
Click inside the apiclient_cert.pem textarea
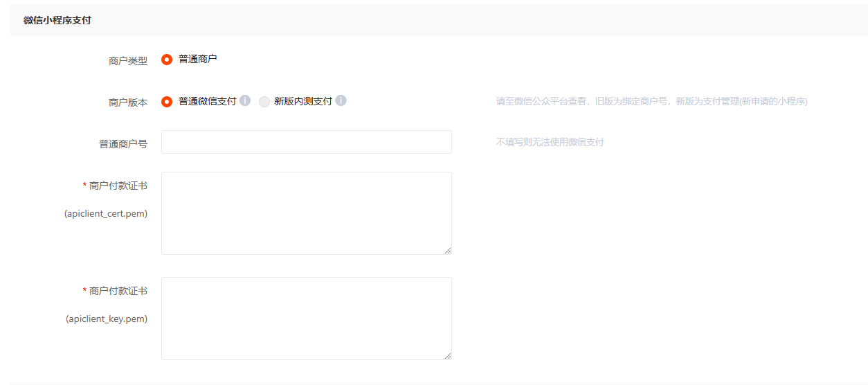tap(306, 213)
